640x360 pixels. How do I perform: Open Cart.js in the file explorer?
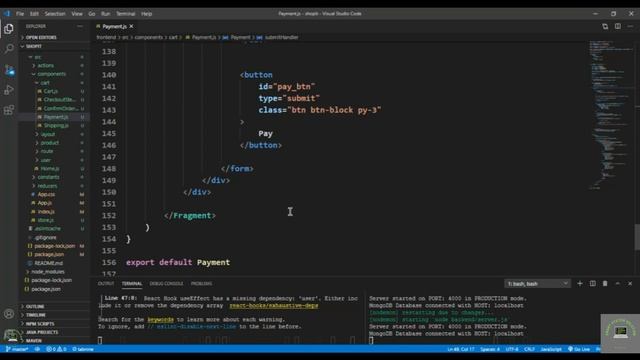tap(51, 91)
